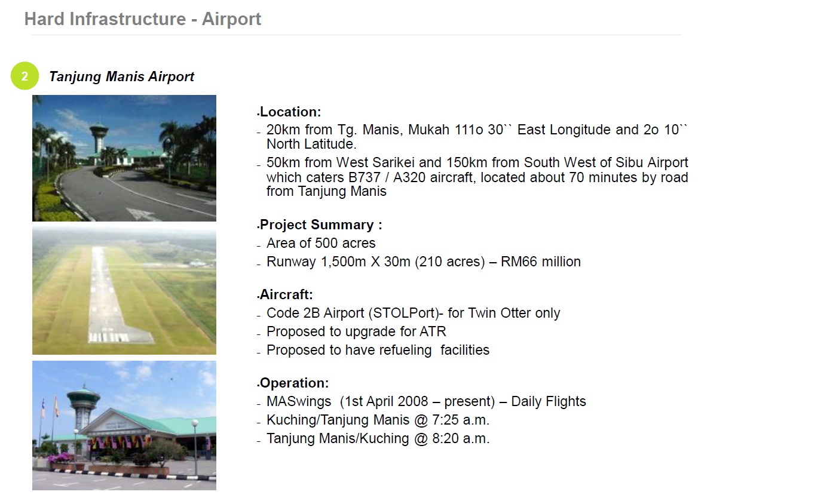Image resolution: width=833 pixels, height=504 pixels.
Task: Click Proposed to upgrade for ATR
Action: (356, 331)
